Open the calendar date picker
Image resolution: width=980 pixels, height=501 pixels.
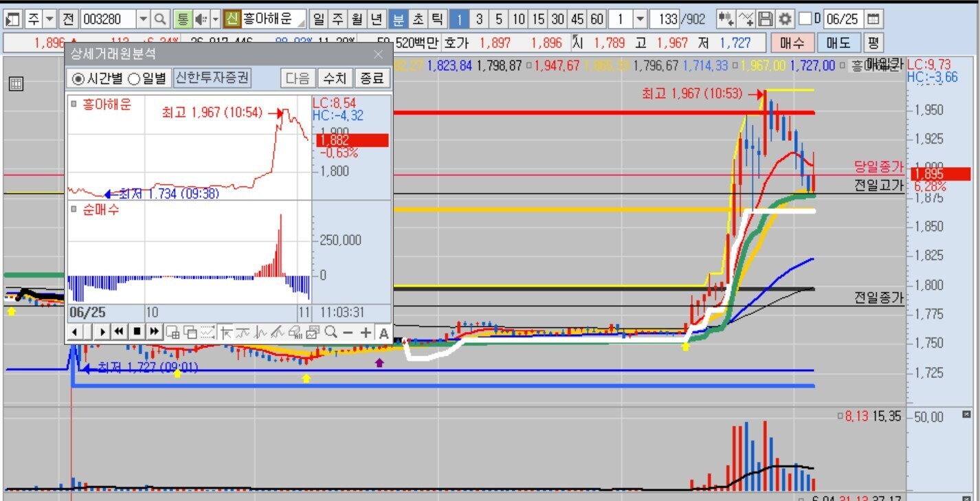click(873, 19)
